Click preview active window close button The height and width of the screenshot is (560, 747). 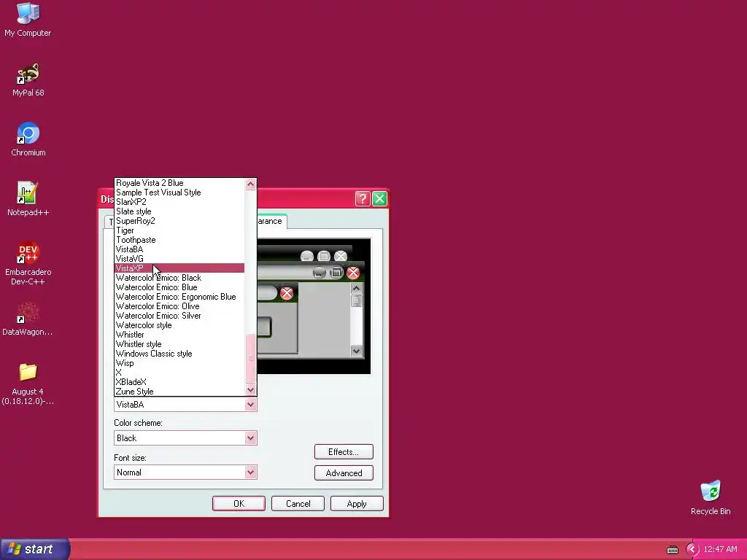[x=353, y=273]
